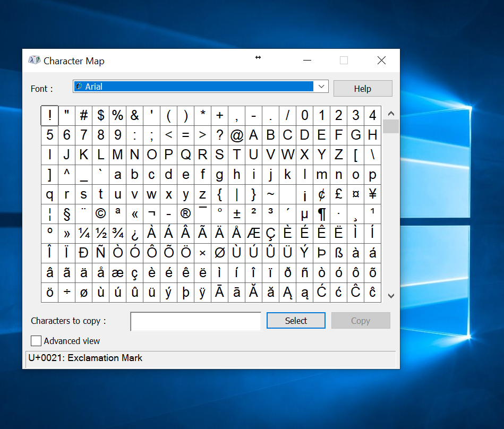Minimize the Character Map window

(307, 60)
